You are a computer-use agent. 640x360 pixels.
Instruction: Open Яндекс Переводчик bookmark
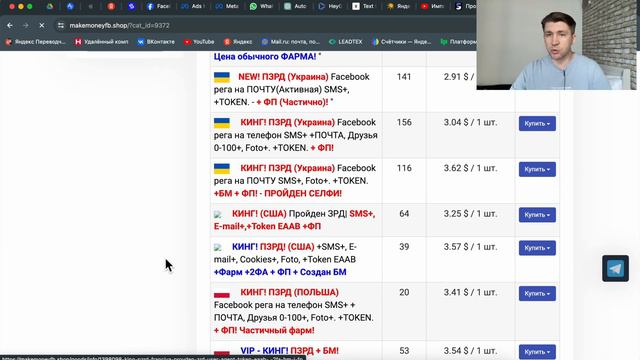click(35, 42)
